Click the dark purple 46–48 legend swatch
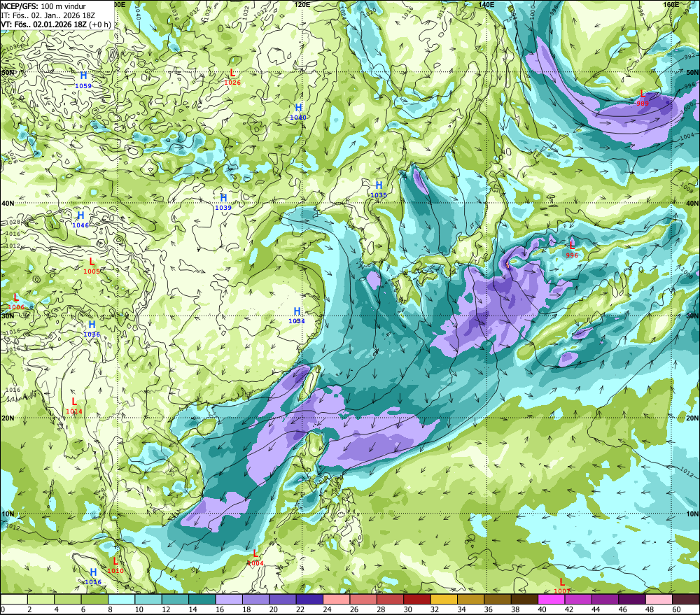 631,599
